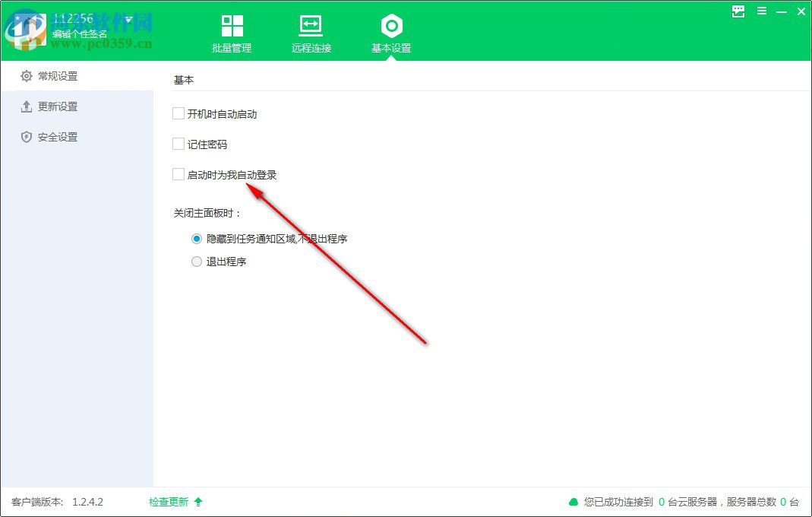Enable 启动时为我自动登录
This screenshot has width=812, height=517.
point(176,174)
